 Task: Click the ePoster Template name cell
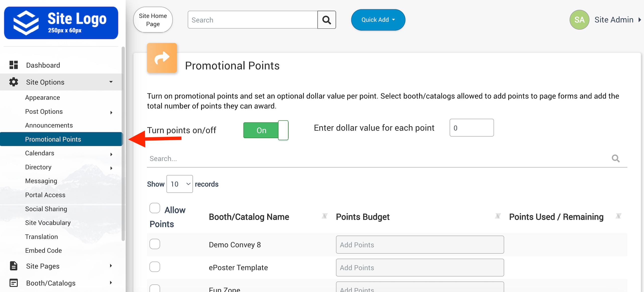coord(238,267)
